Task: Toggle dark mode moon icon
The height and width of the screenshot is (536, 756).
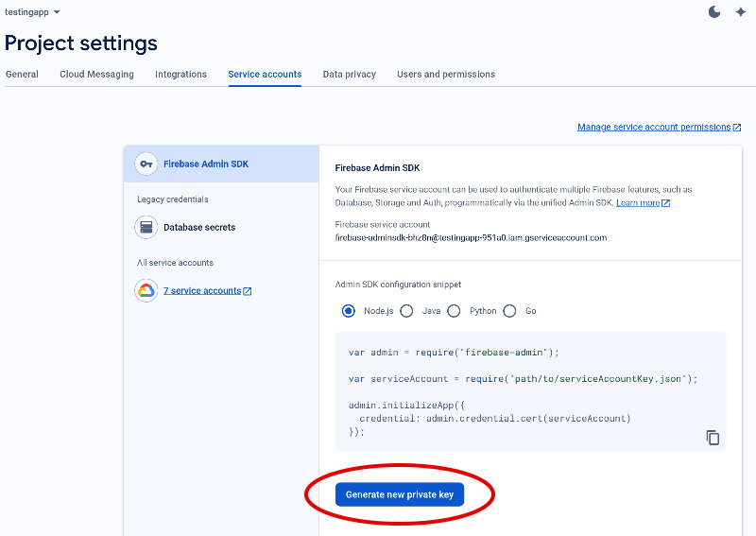Action: click(x=714, y=11)
